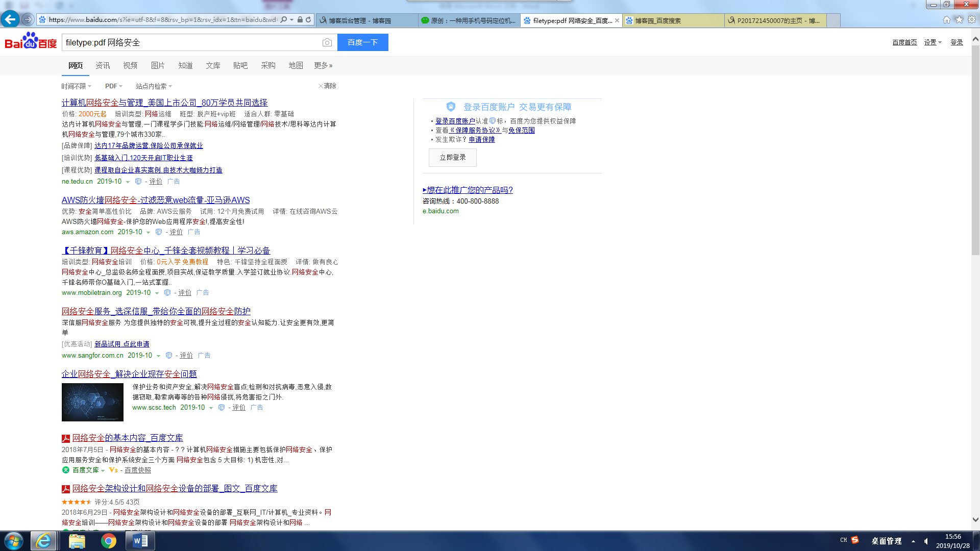The height and width of the screenshot is (551, 980).
Task: Launch Chrome from the taskbar
Action: 108,541
